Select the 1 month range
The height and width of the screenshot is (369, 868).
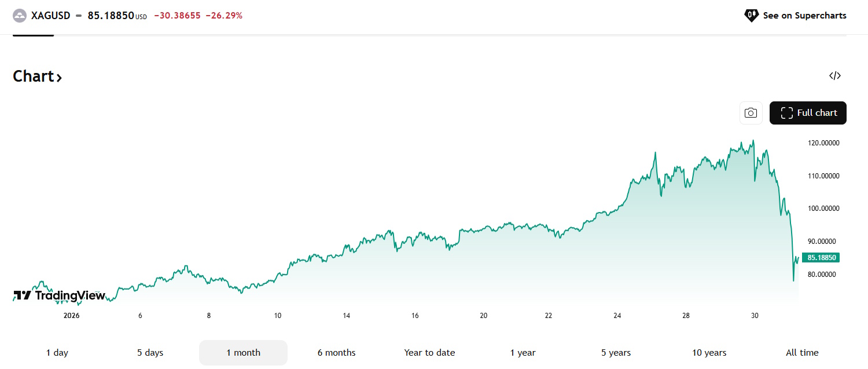[x=243, y=353]
